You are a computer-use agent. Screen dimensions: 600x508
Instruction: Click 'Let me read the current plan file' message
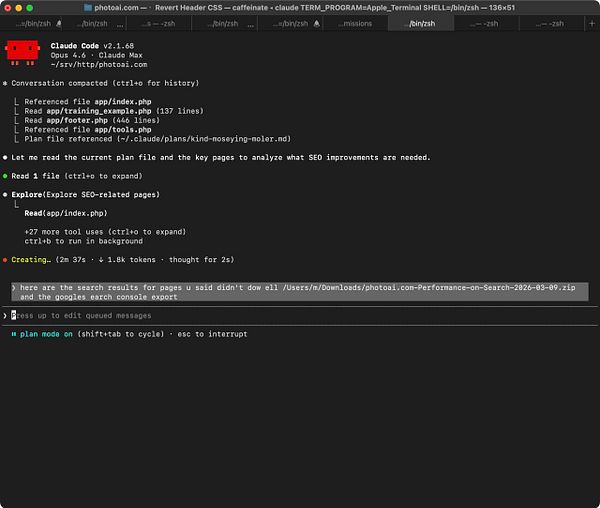coord(221,158)
